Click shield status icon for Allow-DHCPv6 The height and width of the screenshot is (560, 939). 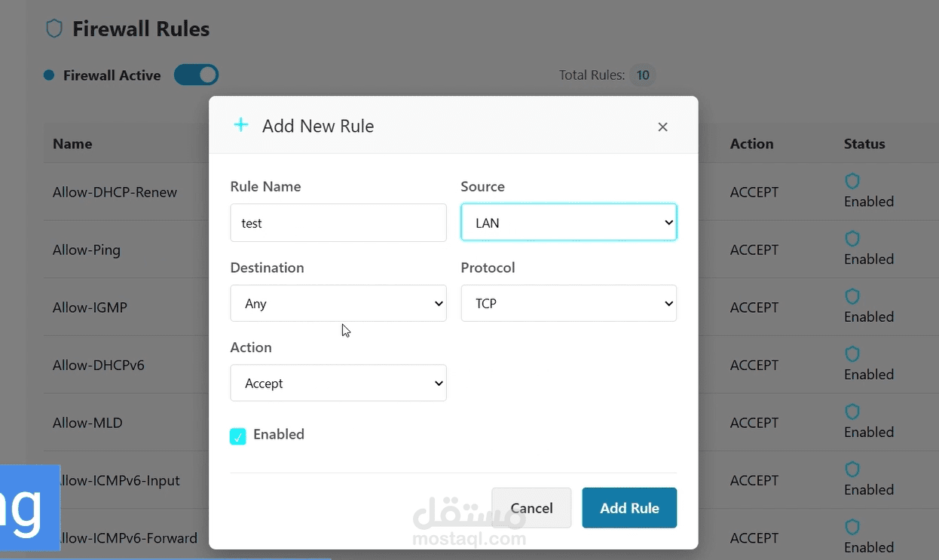click(x=852, y=354)
